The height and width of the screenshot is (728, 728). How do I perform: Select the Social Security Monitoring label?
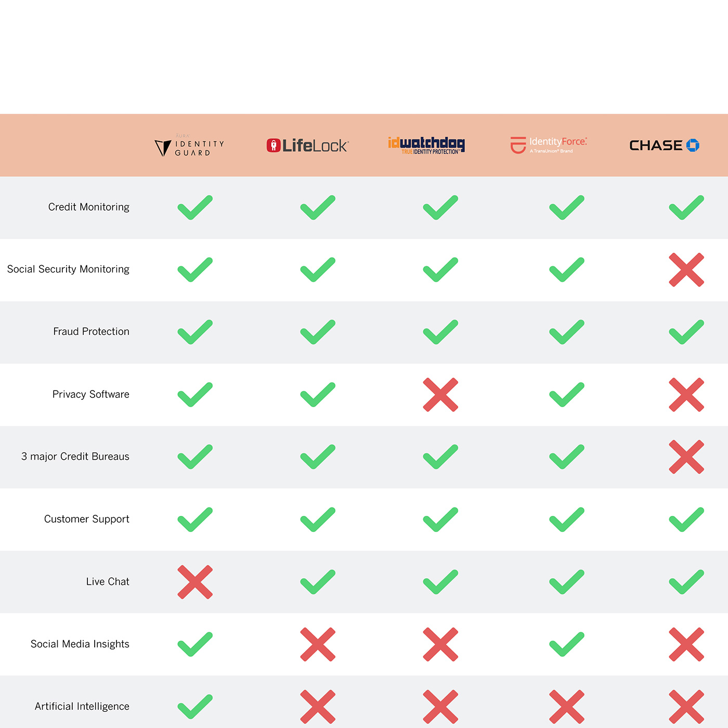(68, 269)
